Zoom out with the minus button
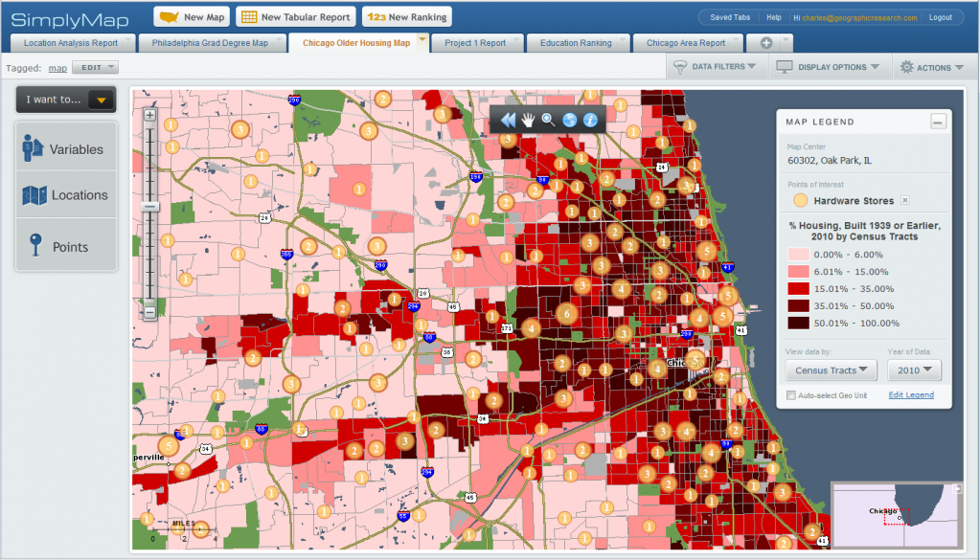 coord(150,311)
